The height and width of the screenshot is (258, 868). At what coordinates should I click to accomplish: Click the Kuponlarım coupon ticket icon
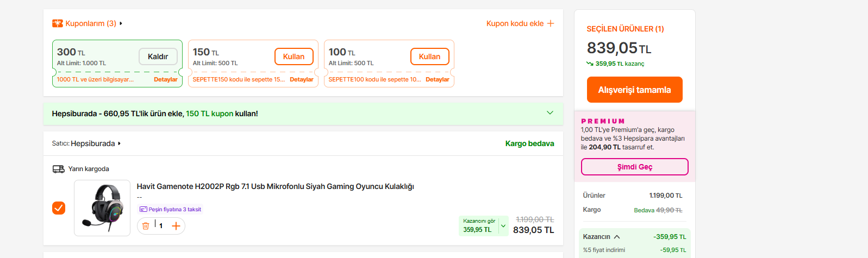(x=57, y=23)
